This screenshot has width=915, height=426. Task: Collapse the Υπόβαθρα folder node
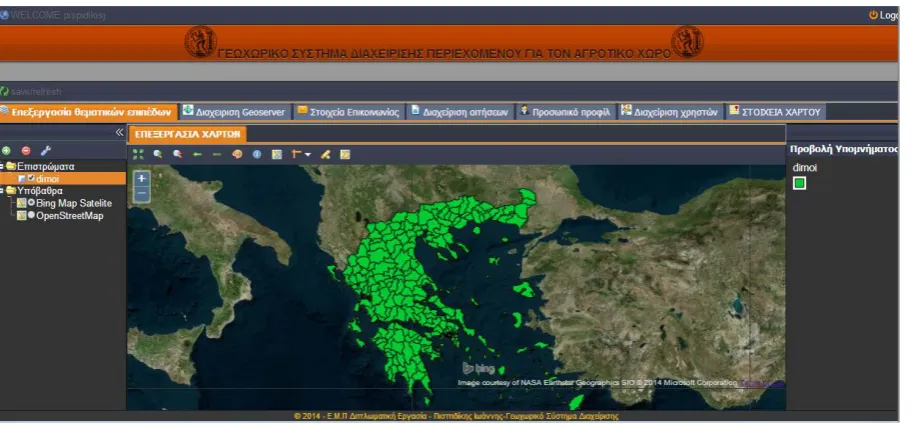[x=2, y=191]
